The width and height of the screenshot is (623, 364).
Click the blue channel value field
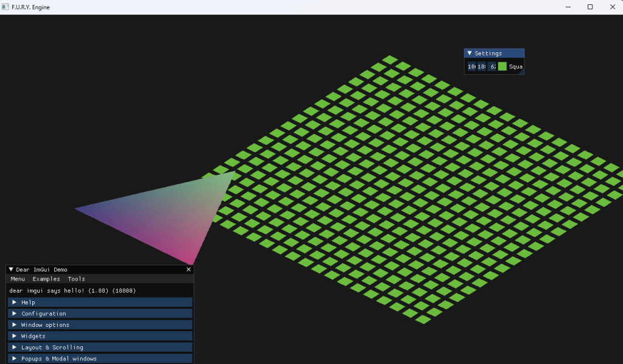pyautogui.click(x=492, y=66)
